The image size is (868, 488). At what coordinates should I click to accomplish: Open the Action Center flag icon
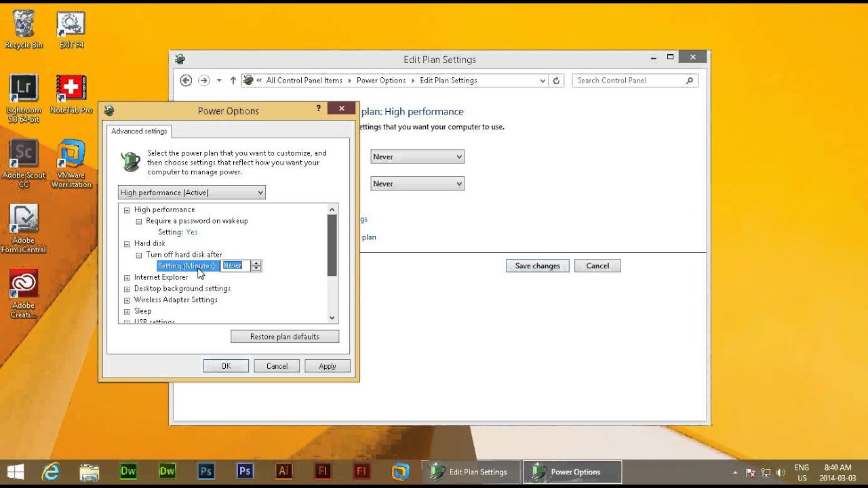pos(751,472)
